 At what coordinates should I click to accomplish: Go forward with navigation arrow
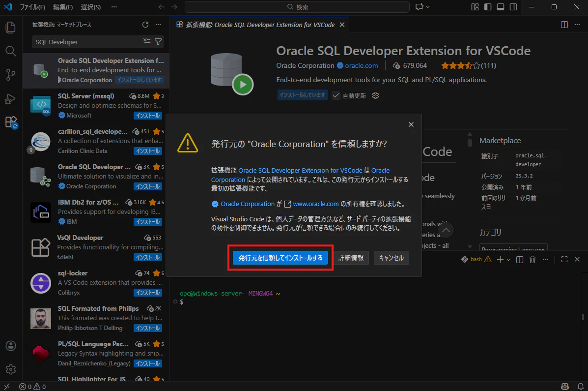click(174, 7)
